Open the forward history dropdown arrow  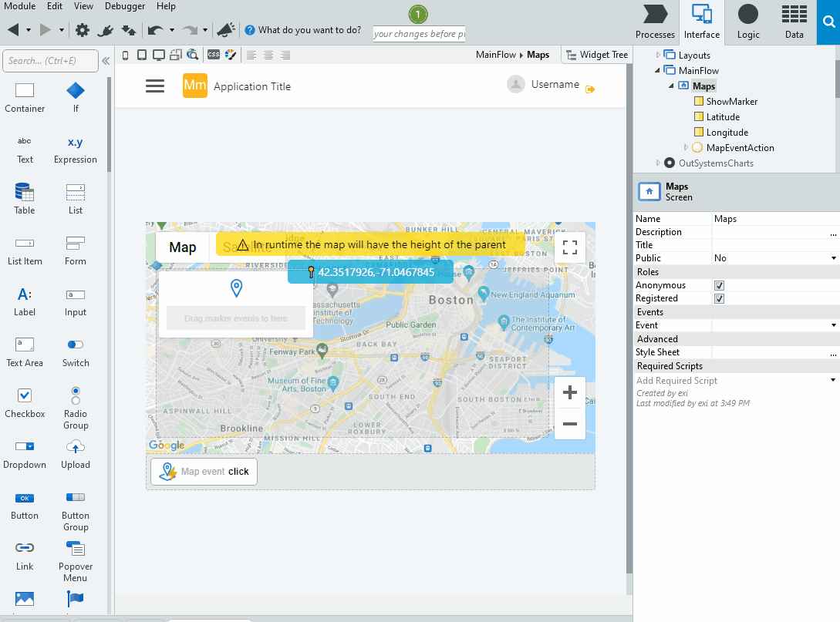pyautogui.click(x=62, y=31)
